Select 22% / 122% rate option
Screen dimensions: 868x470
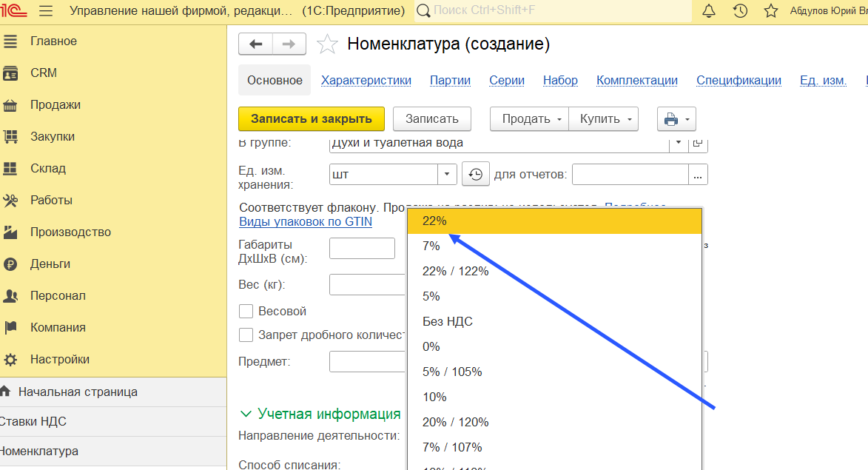pos(555,271)
